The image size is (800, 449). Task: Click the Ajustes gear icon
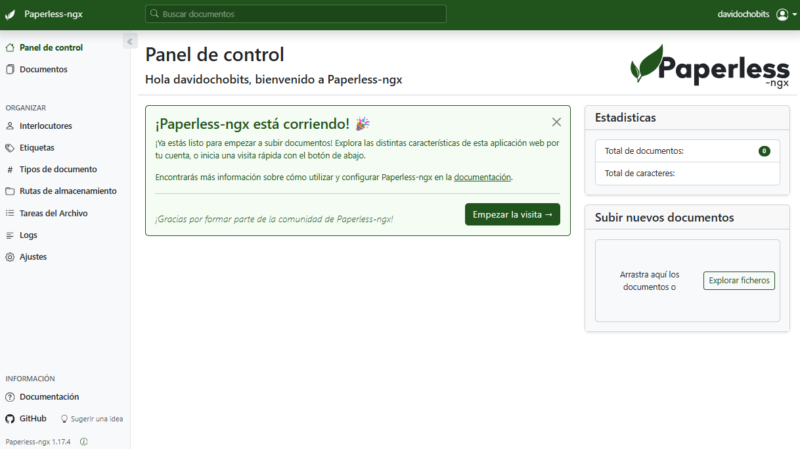click(10, 257)
